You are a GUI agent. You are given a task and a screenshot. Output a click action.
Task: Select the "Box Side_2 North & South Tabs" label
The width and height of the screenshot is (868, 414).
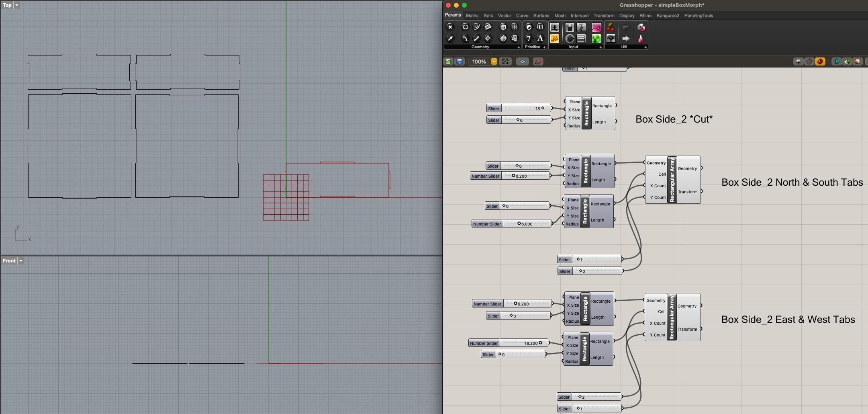click(x=792, y=182)
